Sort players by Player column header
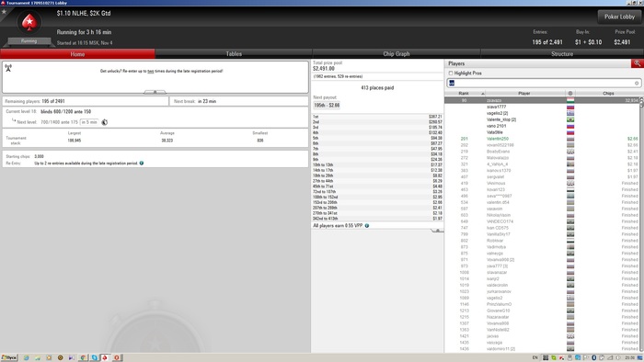The image size is (644, 362). point(524,94)
